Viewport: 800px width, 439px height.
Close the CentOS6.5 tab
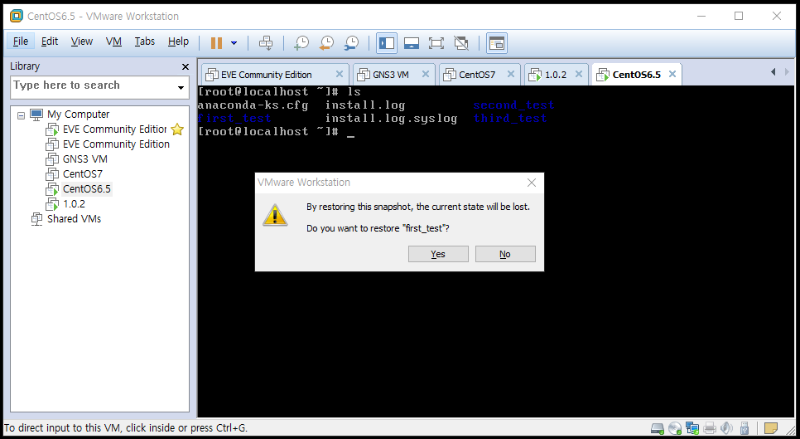(x=672, y=74)
